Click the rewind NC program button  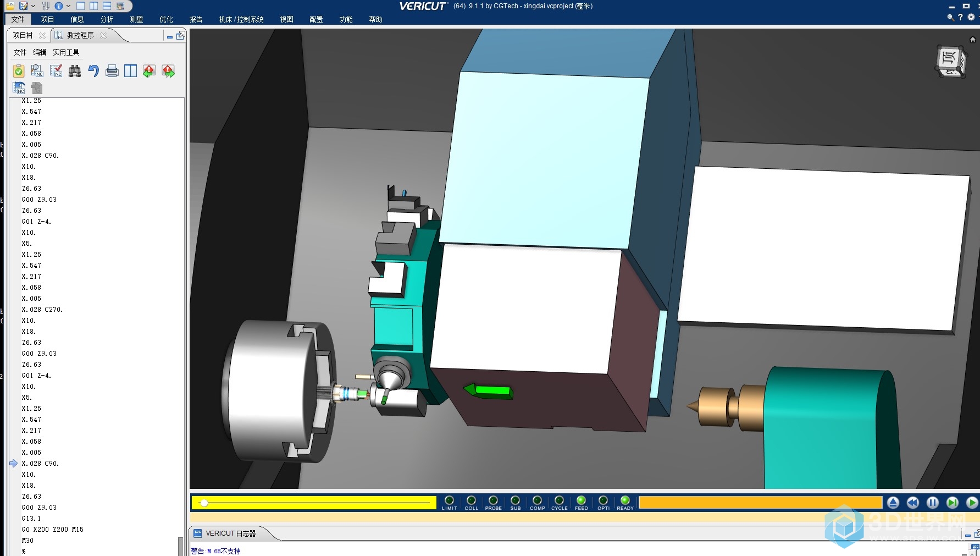913,503
